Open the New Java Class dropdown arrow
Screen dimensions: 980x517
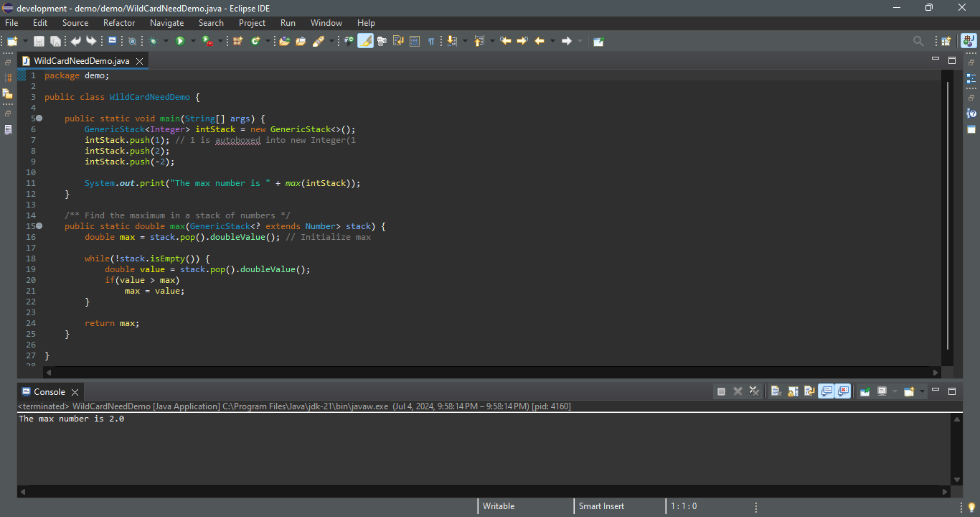pyautogui.click(x=268, y=41)
